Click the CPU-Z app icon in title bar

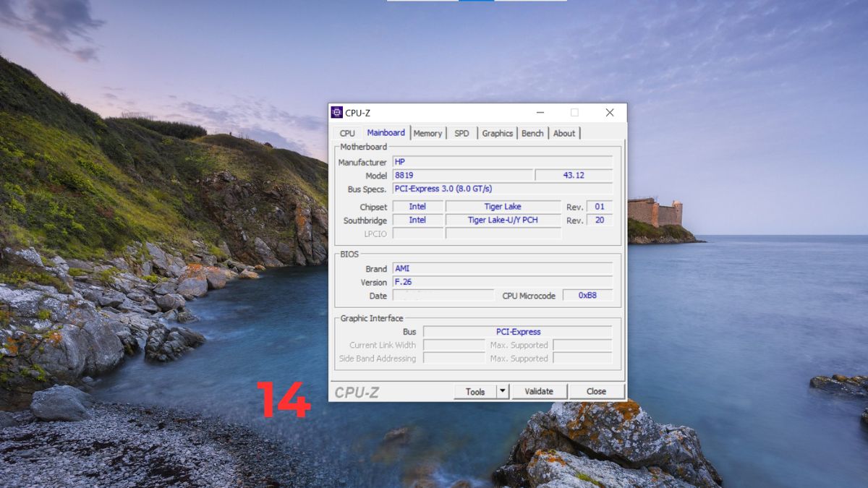tap(336, 112)
